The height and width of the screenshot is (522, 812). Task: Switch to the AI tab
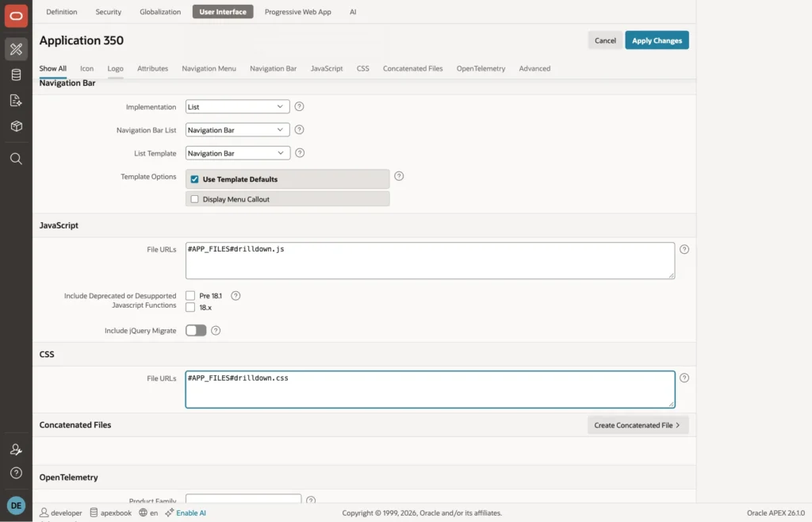(x=353, y=11)
